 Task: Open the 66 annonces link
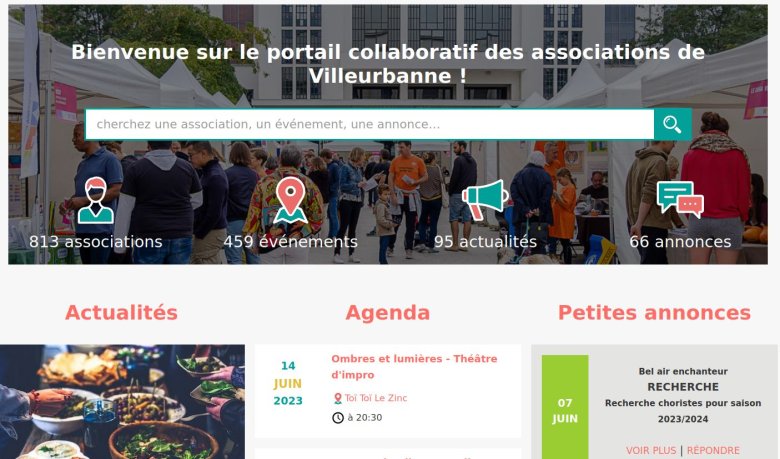click(680, 242)
